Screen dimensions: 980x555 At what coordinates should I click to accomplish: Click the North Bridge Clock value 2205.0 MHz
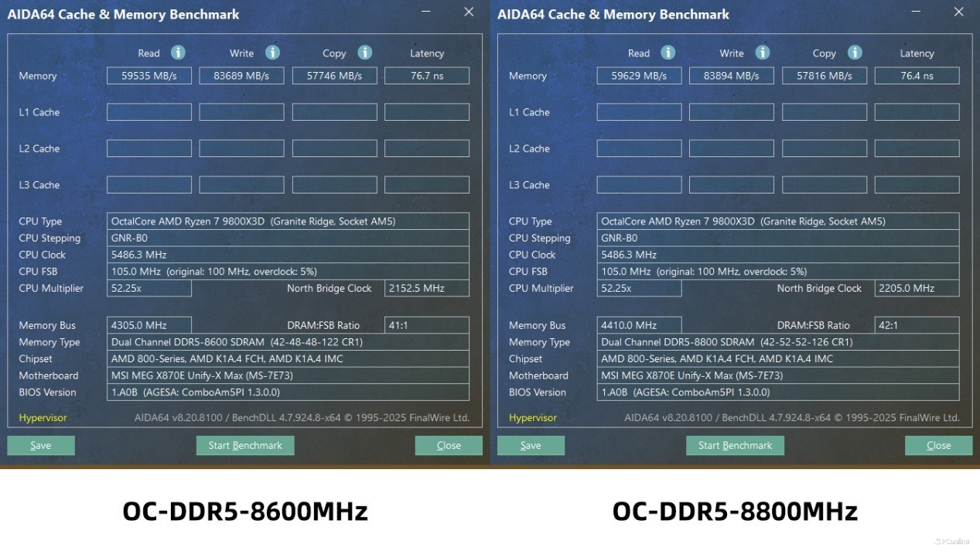point(917,288)
